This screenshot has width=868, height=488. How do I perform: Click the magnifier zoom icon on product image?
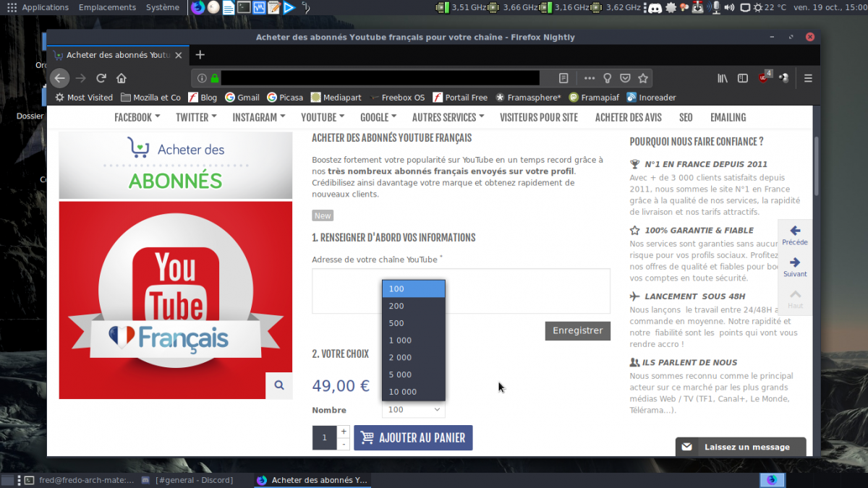pos(279,386)
